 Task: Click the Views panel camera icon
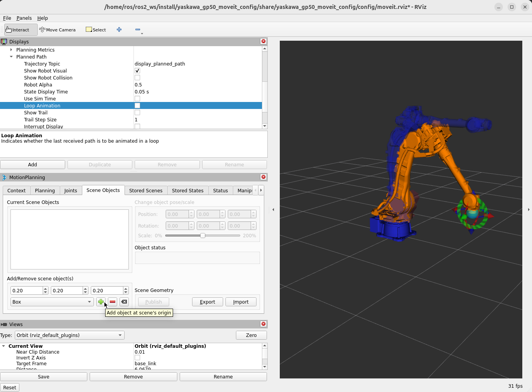coord(4,324)
